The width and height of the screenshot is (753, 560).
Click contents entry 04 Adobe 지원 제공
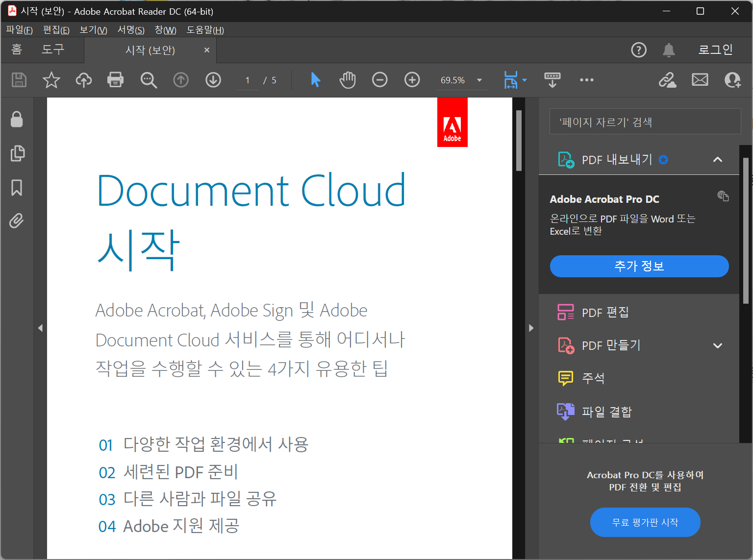coord(169,526)
